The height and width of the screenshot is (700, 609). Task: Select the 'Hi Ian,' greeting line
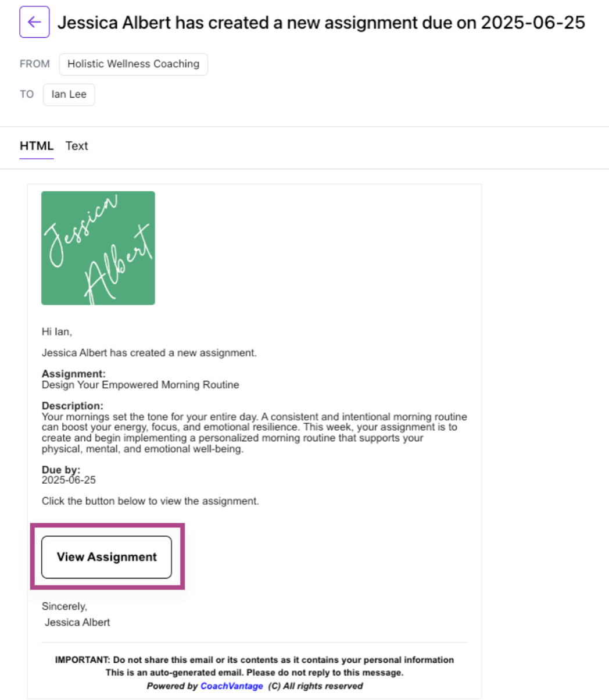click(x=57, y=332)
